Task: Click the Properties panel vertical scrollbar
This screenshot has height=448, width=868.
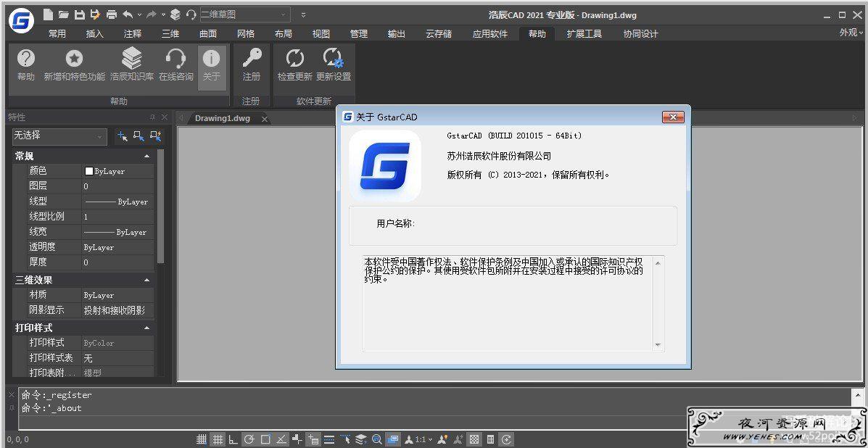Action: [161, 206]
